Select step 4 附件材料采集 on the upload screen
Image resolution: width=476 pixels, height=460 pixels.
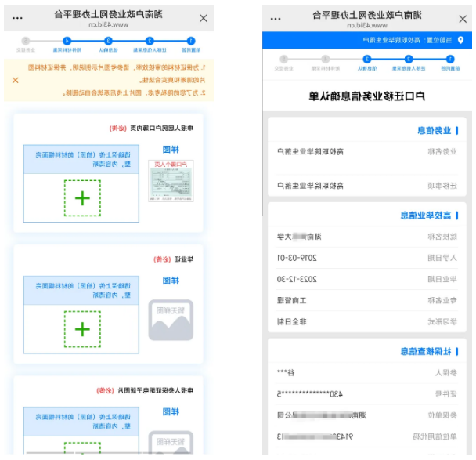pos(67,44)
